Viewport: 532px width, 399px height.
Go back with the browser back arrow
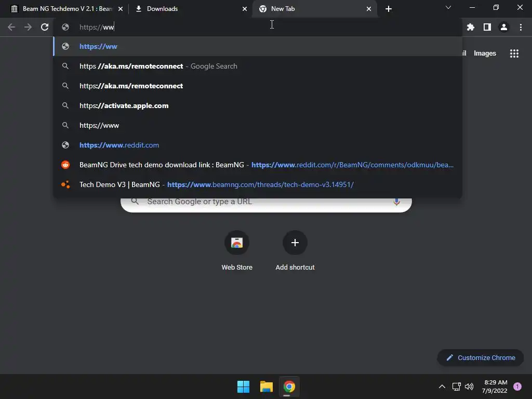tap(11, 27)
